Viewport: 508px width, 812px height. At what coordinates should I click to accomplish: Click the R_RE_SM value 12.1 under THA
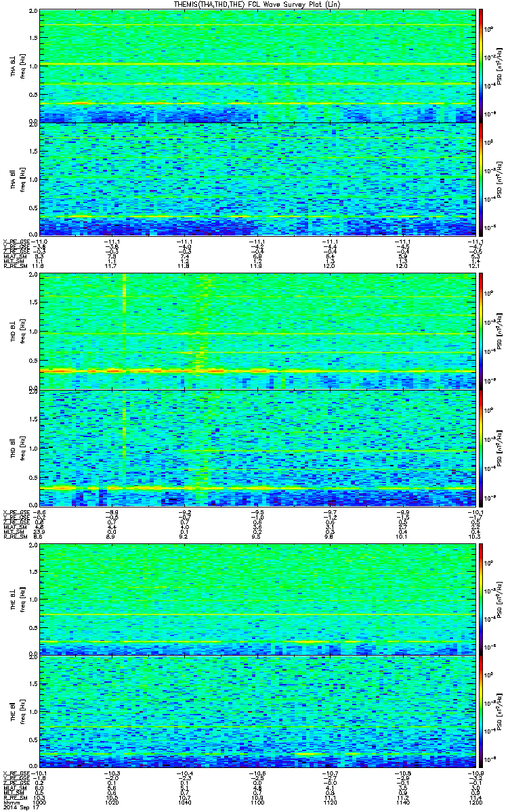pos(473,267)
